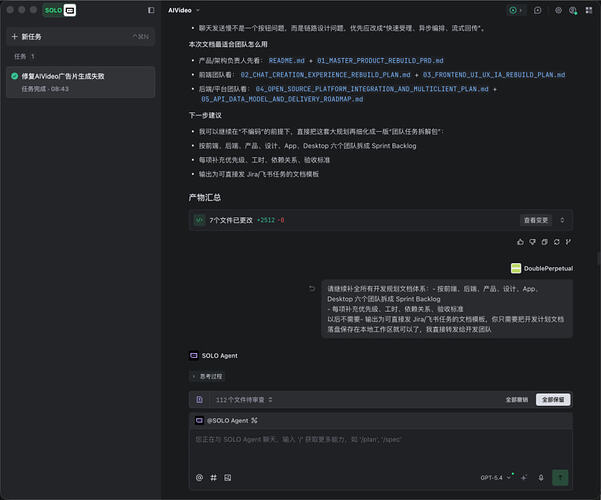The width and height of the screenshot is (601, 500).
Task: Expand the 7个文件已更改 summary chevrons
Action: point(562,220)
